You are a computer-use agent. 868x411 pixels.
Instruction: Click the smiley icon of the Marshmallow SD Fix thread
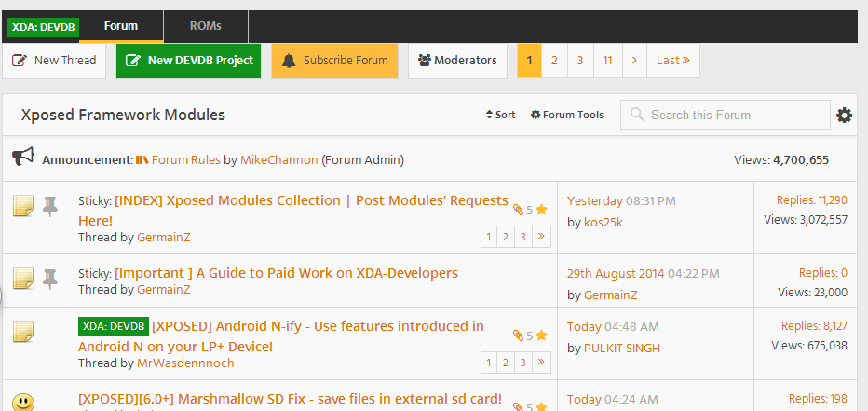[x=23, y=402]
